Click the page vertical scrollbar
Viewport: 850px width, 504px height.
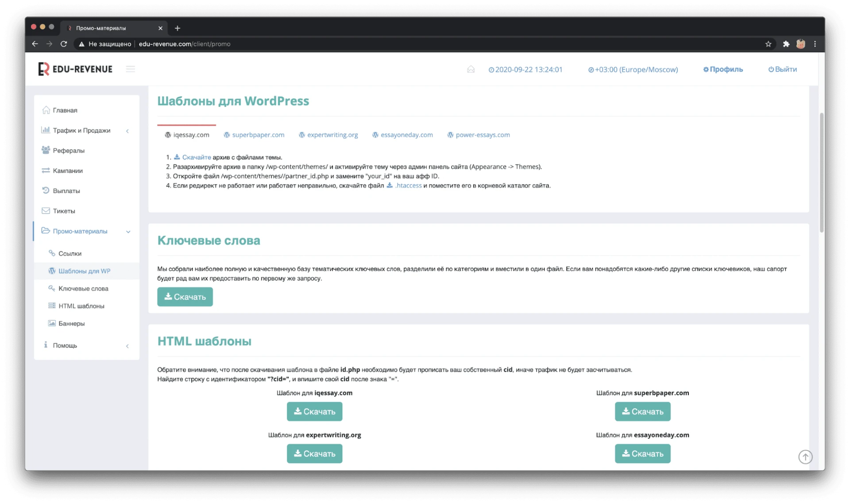(822, 173)
